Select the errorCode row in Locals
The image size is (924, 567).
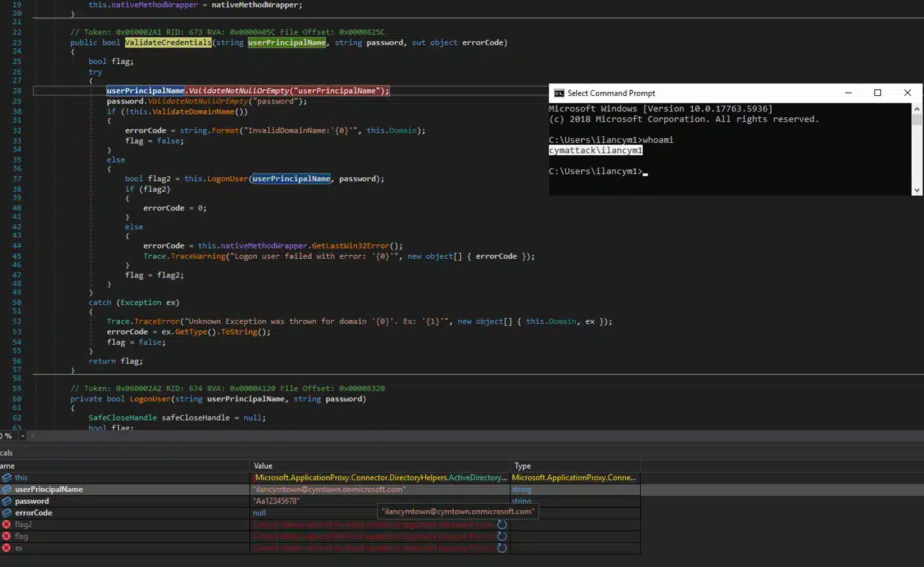click(x=320, y=513)
